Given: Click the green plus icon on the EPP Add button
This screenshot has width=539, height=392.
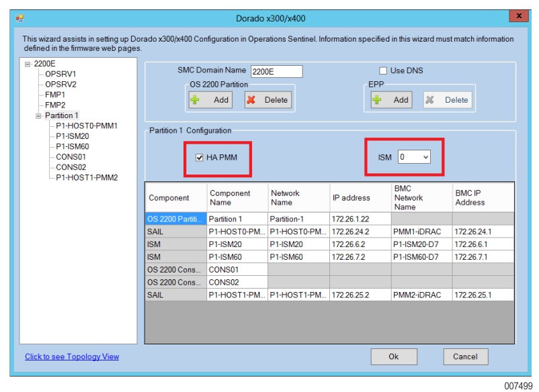Looking at the screenshot, I should 377,100.
